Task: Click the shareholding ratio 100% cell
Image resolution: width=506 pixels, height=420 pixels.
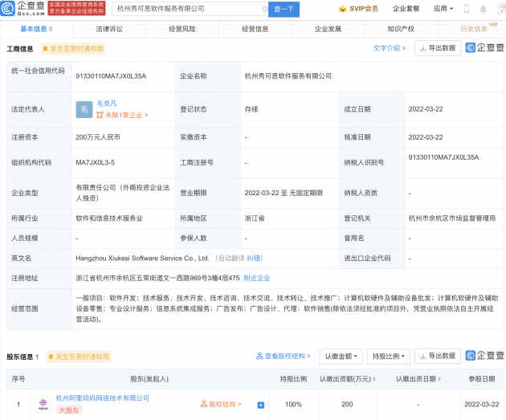Action: [294, 405]
